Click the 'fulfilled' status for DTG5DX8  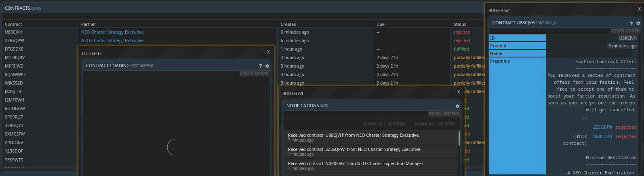coord(461,49)
